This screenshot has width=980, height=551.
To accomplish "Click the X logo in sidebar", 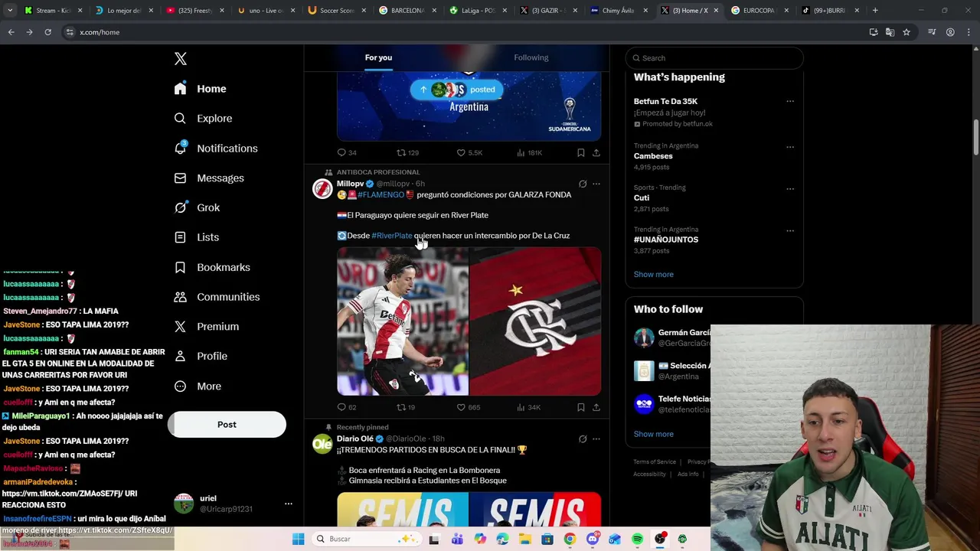I will click(181, 59).
